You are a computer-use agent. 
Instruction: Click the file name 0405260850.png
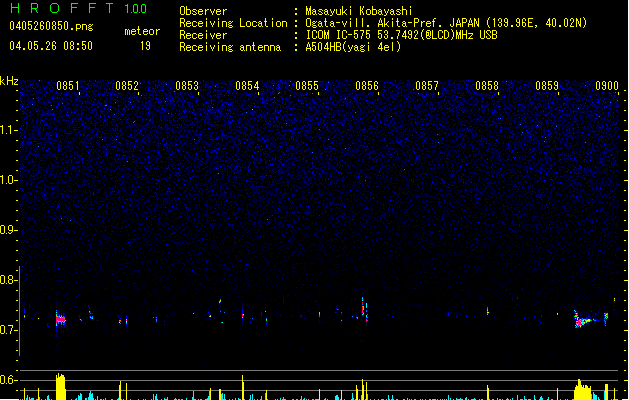tap(51, 26)
